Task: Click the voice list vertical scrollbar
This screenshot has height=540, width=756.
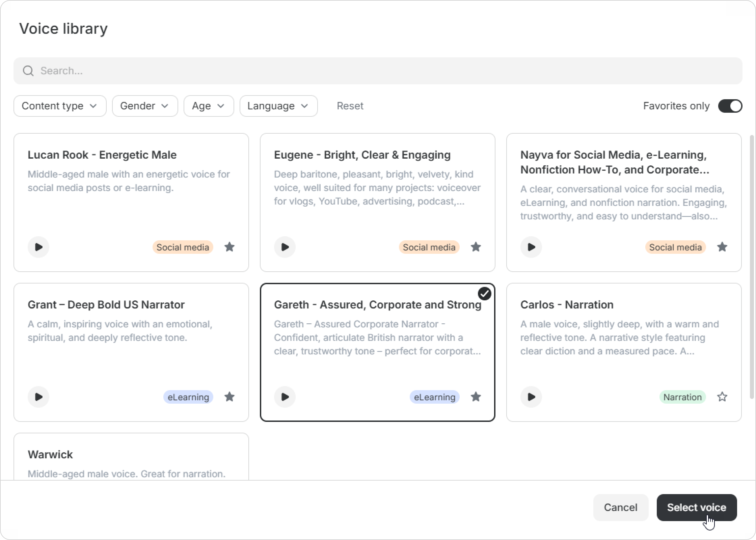Action: (752, 267)
